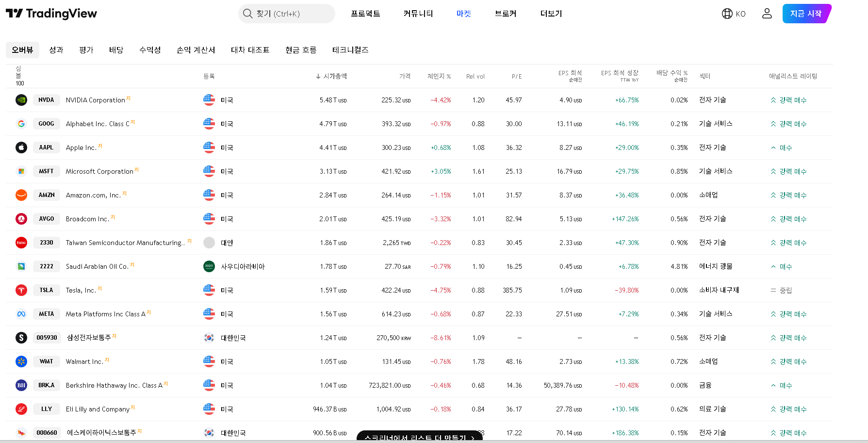The image size is (868, 443).
Task: Sort by the 배당 수익 % column header
Action: (x=672, y=76)
